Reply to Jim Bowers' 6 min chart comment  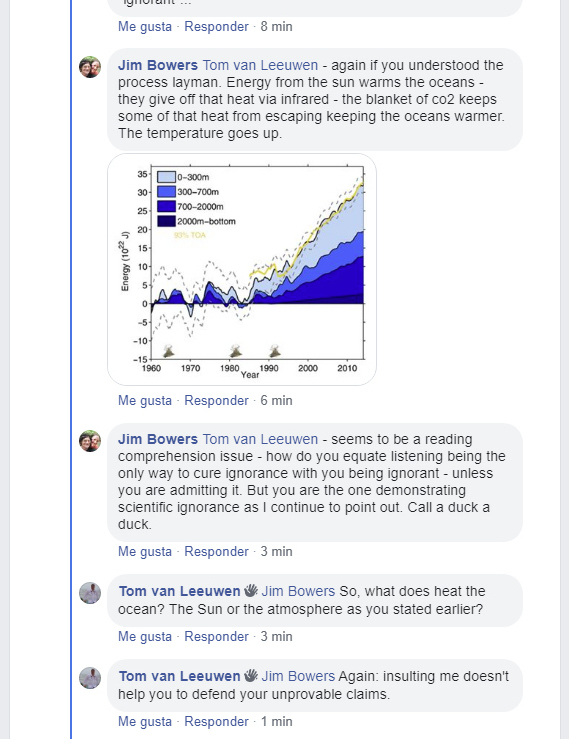(x=216, y=400)
